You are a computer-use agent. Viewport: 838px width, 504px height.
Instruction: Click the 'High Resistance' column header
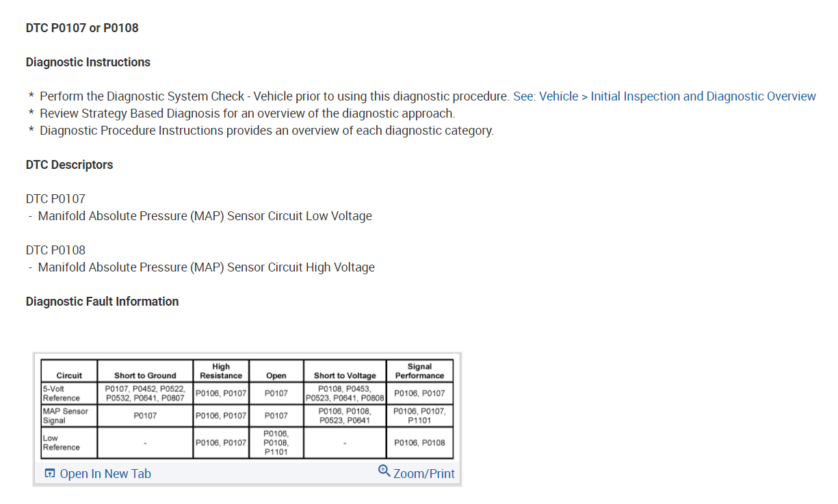pyautogui.click(x=221, y=371)
